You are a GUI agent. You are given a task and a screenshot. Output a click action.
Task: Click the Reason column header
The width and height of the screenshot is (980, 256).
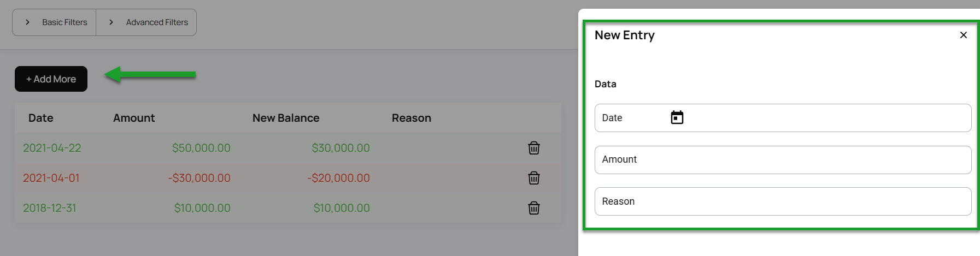coord(412,118)
